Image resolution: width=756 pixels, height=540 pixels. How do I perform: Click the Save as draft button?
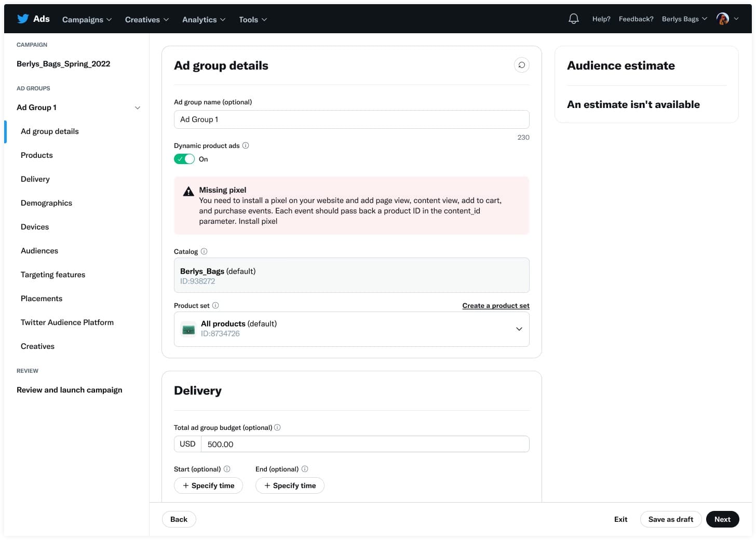[670, 519]
